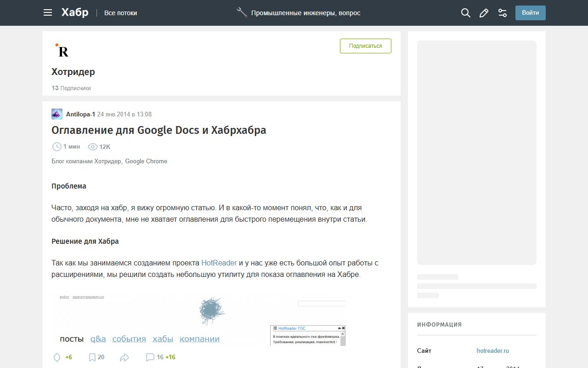Click the Проблема section heading
Viewport: 588px width, 368px height.
pos(69,186)
